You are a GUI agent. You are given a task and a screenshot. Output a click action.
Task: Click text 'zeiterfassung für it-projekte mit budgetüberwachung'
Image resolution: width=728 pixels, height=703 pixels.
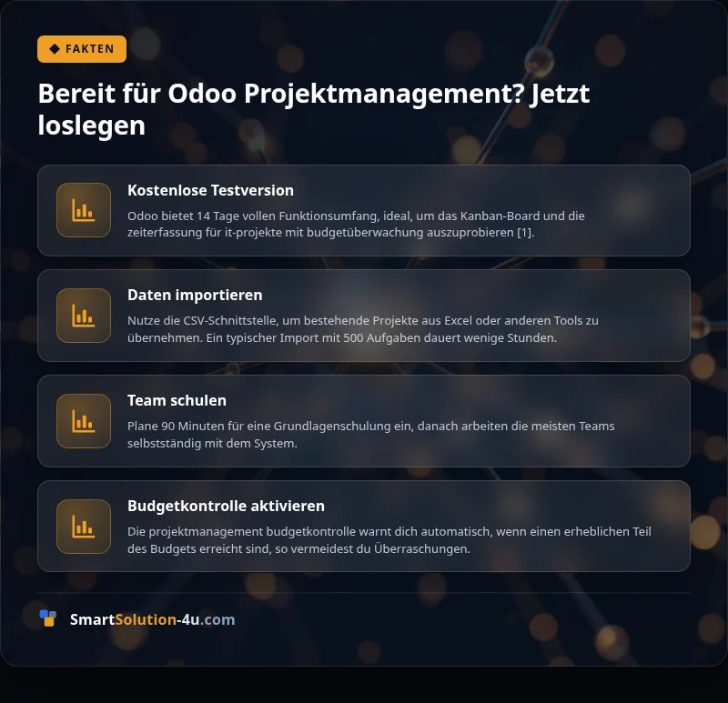(x=276, y=233)
